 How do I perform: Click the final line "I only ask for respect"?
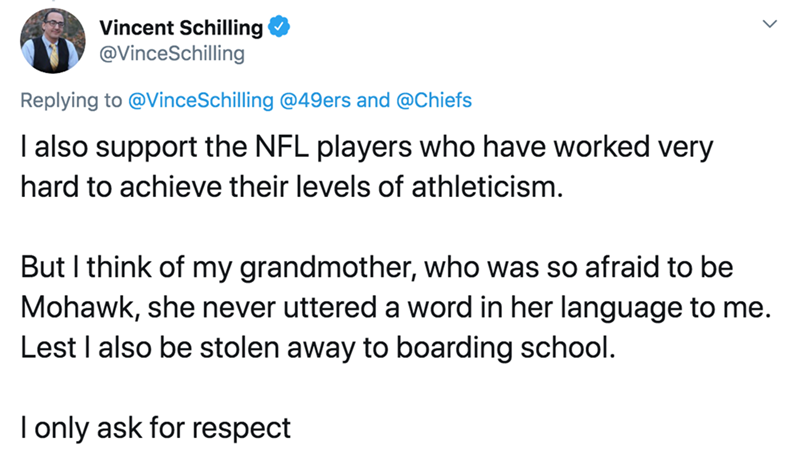click(x=157, y=429)
